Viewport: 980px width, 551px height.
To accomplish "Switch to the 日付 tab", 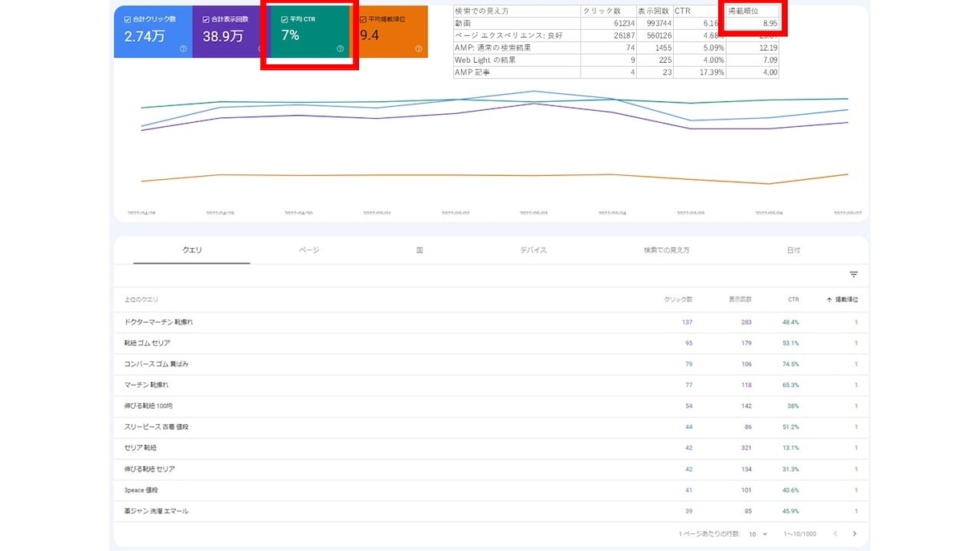I will (794, 251).
